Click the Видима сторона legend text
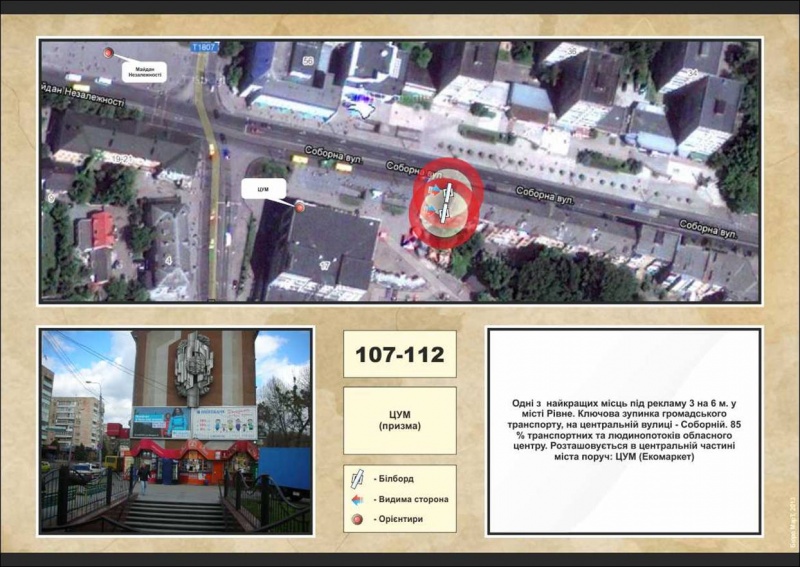Screen dimensions: 800x567 (x=410, y=498)
